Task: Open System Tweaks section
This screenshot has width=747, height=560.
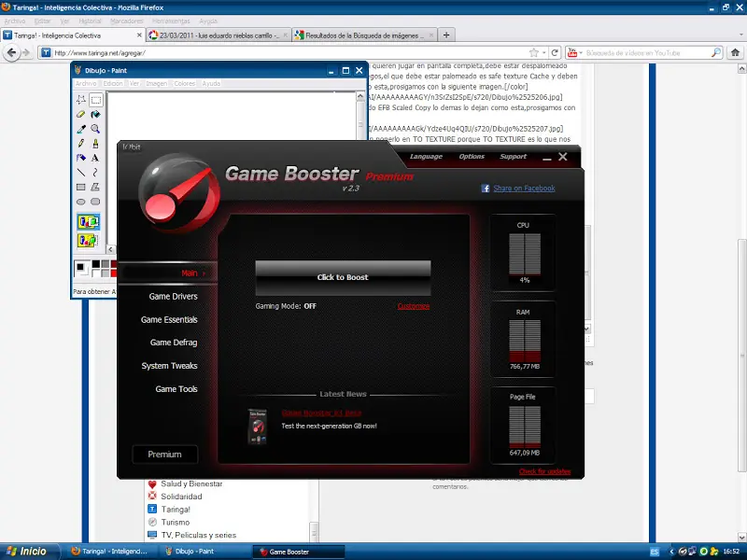Action: click(x=169, y=366)
